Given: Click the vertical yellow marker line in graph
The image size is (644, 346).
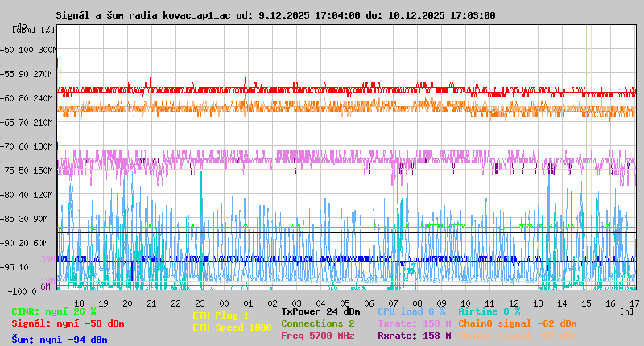Looking at the screenshot, I should coord(591,161).
